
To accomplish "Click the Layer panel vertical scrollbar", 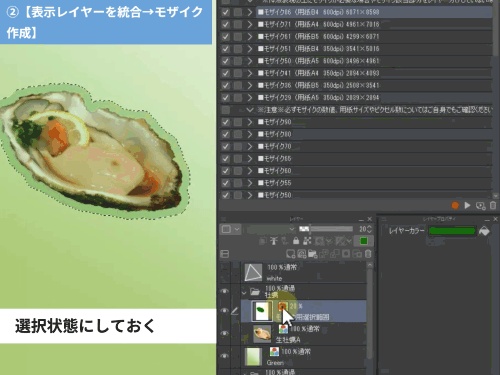I will 370,313.
